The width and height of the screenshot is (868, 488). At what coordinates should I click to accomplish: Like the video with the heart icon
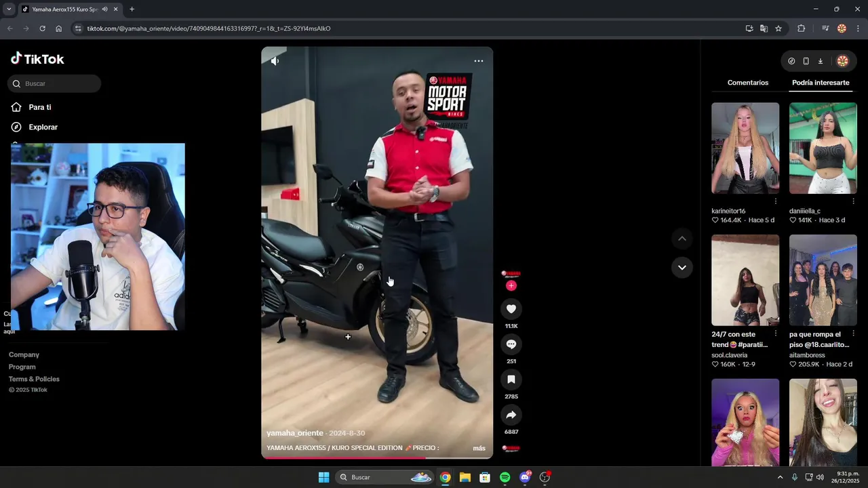(x=511, y=309)
